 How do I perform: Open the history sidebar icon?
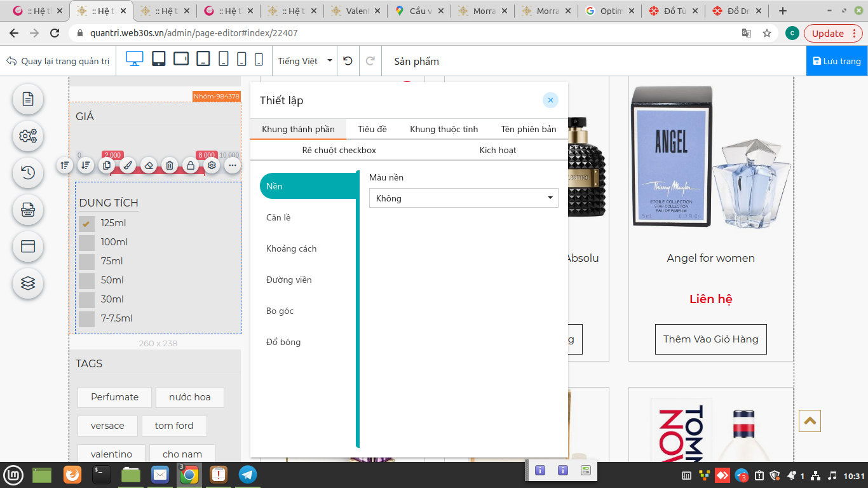(28, 173)
